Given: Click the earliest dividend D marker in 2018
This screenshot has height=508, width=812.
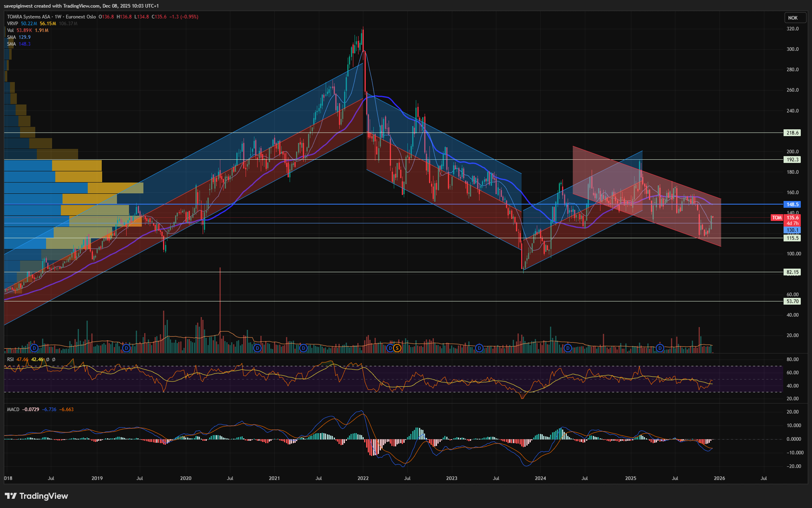Looking at the screenshot, I should point(34,348).
